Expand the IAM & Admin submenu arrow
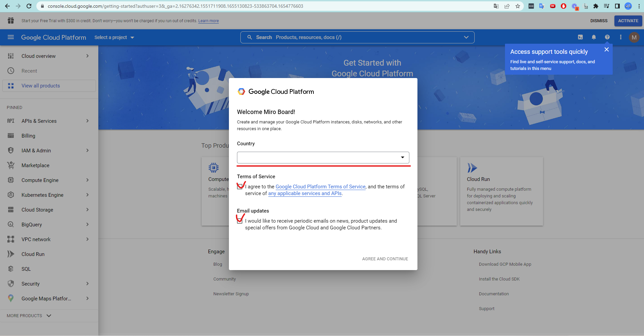This screenshot has width=644, height=336. click(x=88, y=151)
